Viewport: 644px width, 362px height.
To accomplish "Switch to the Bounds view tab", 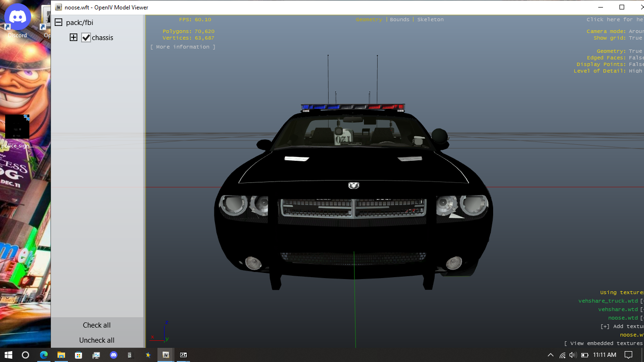I will click(x=399, y=20).
